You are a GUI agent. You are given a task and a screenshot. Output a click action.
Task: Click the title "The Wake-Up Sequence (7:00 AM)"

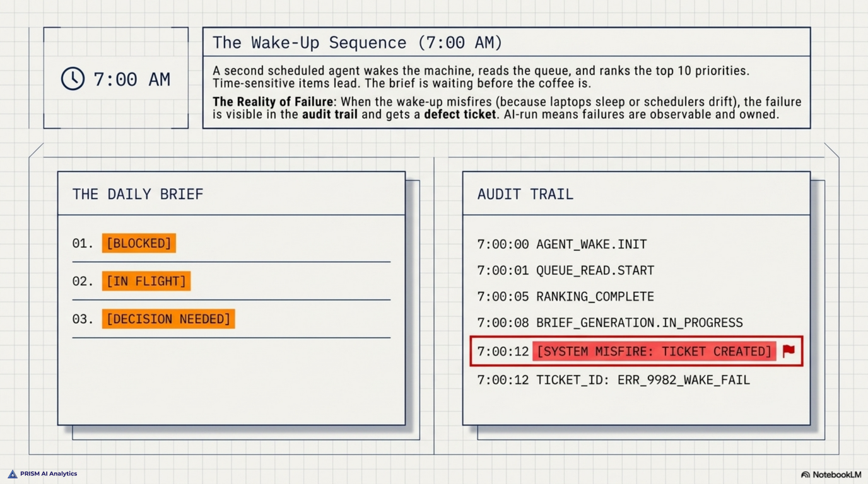pos(357,42)
